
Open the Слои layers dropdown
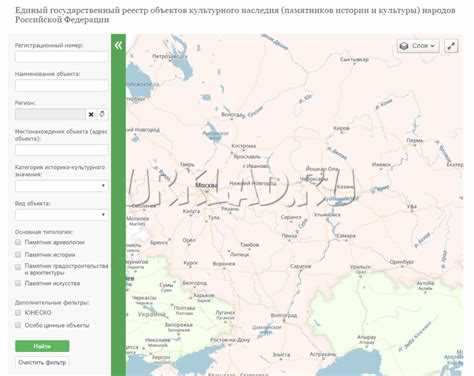[x=418, y=46]
